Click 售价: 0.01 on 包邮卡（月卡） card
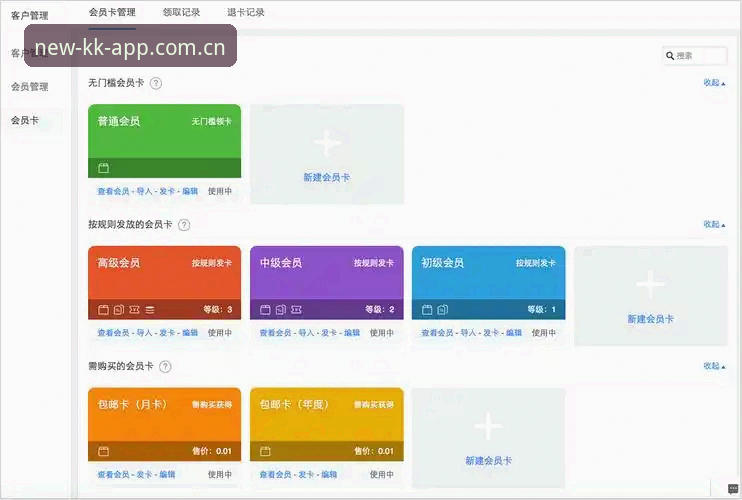This screenshot has height=500, width=742. (212, 451)
